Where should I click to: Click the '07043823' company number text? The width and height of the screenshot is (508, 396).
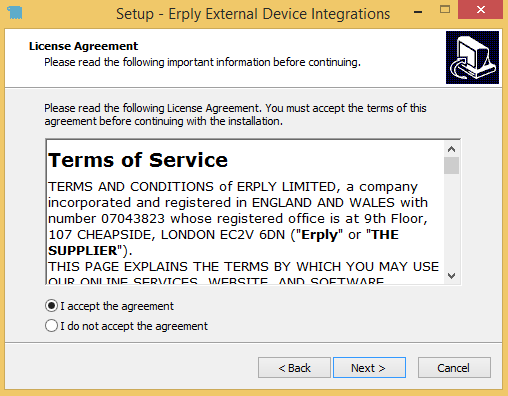pos(133,219)
